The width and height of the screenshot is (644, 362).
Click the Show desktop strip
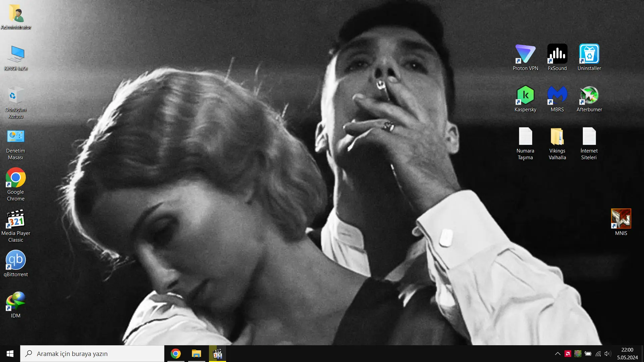[643, 354]
